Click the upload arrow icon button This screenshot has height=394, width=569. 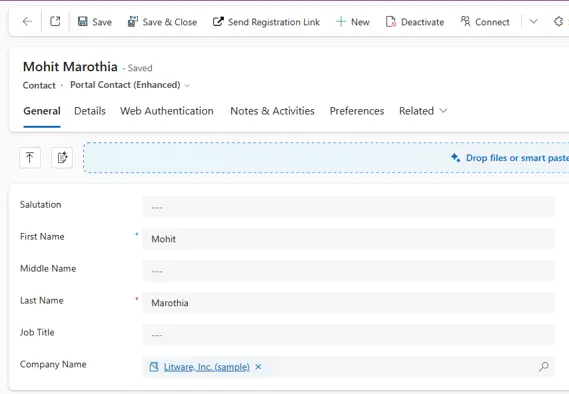30,158
